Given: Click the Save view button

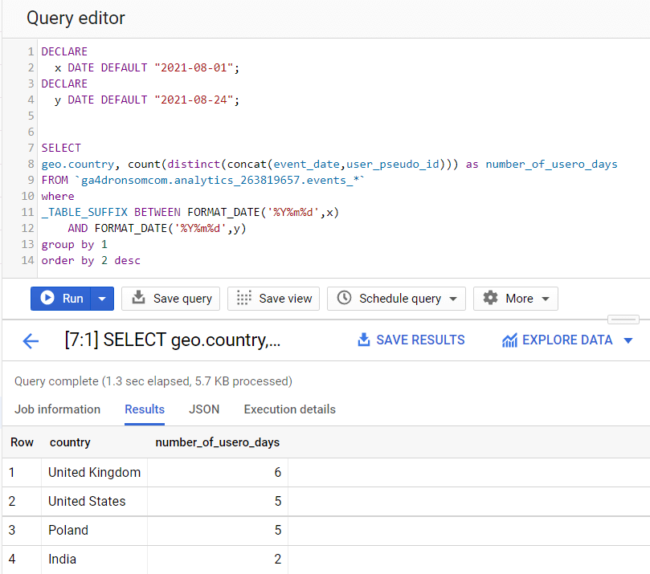Looking at the screenshot, I should click(x=274, y=298).
